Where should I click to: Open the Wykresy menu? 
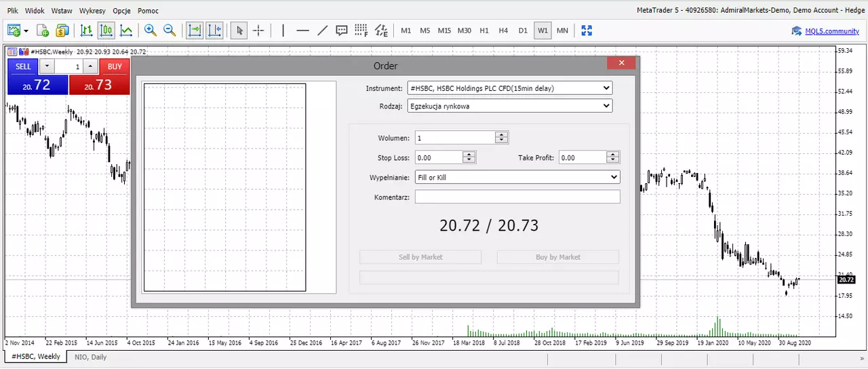coord(92,11)
